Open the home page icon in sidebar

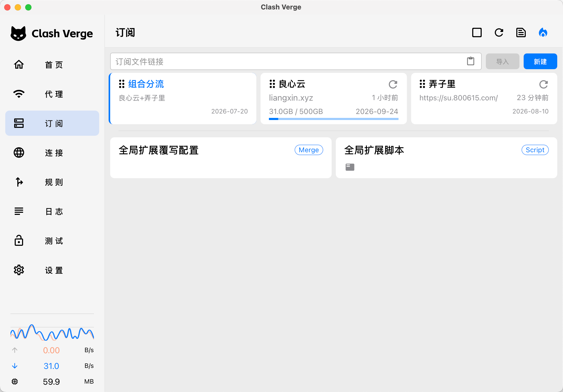tap(19, 64)
